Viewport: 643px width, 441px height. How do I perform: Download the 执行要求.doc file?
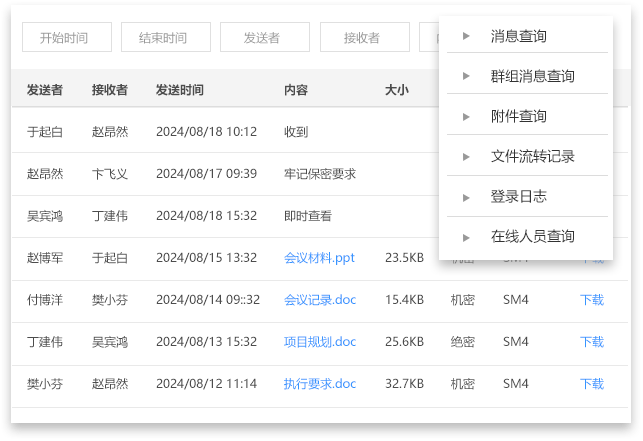pyautogui.click(x=592, y=384)
